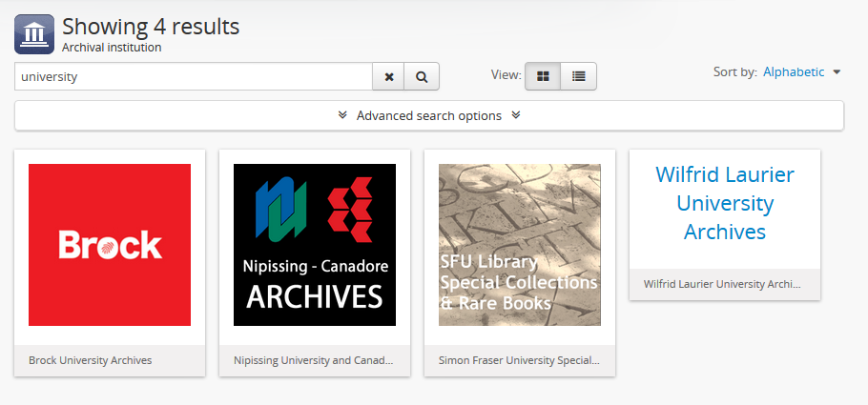Click into the university search field
Image resolution: width=868 pixels, height=405 pixels.
tap(193, 77)
